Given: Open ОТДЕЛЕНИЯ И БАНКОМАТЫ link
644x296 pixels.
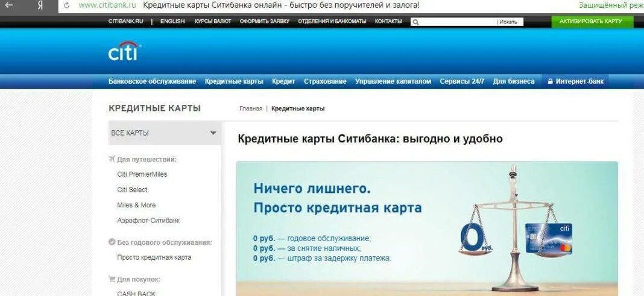Looking at the screenshot, I should coord(332,21).
